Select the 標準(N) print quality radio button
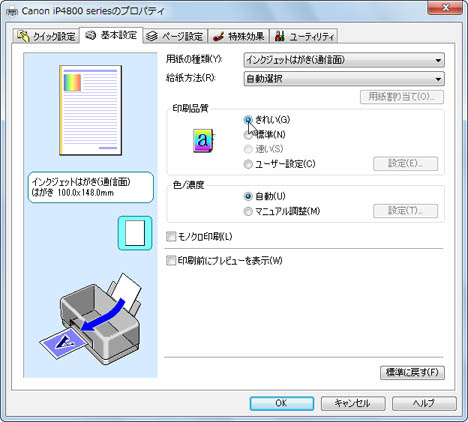 [248, 135]
